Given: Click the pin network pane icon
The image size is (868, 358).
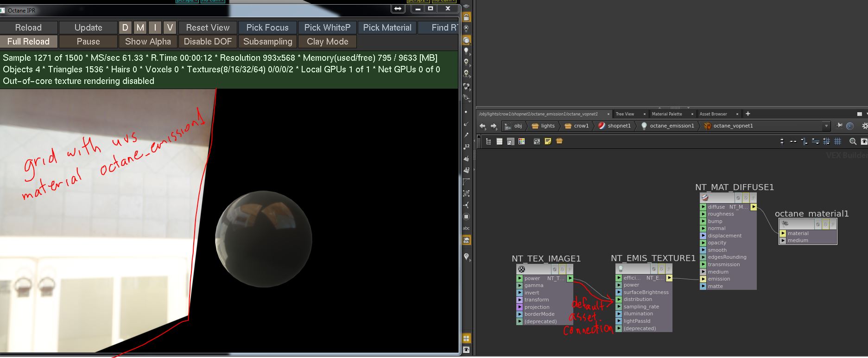Looking at the screenshot, I should [x=840, y=126].
